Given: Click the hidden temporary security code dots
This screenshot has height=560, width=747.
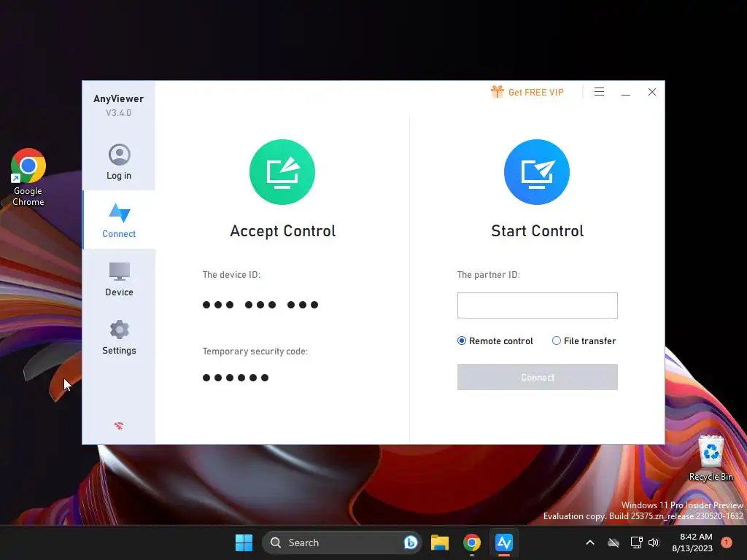Looking at the screenshot, I should [236, 378].
